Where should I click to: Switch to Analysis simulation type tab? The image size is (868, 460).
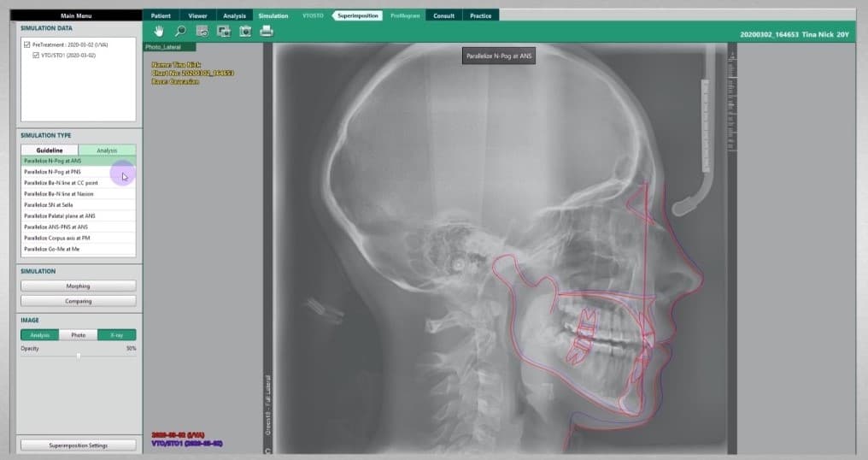107,150
